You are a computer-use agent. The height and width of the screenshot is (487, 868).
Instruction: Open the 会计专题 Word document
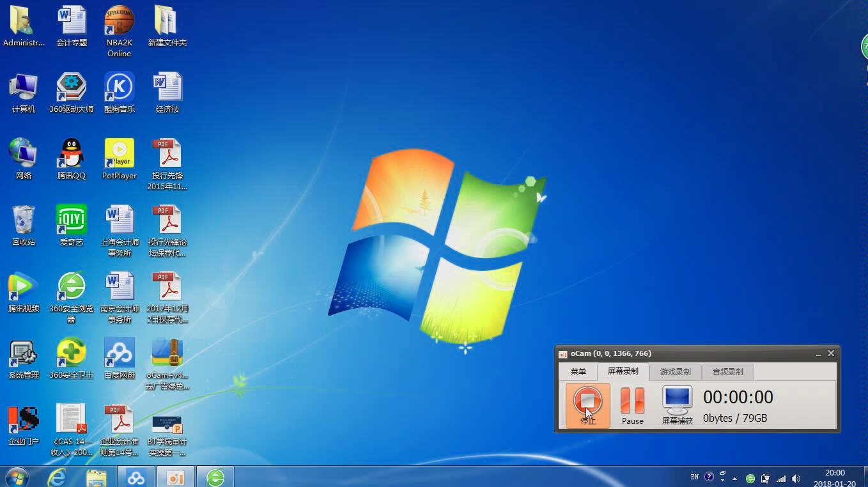(72, 26)
